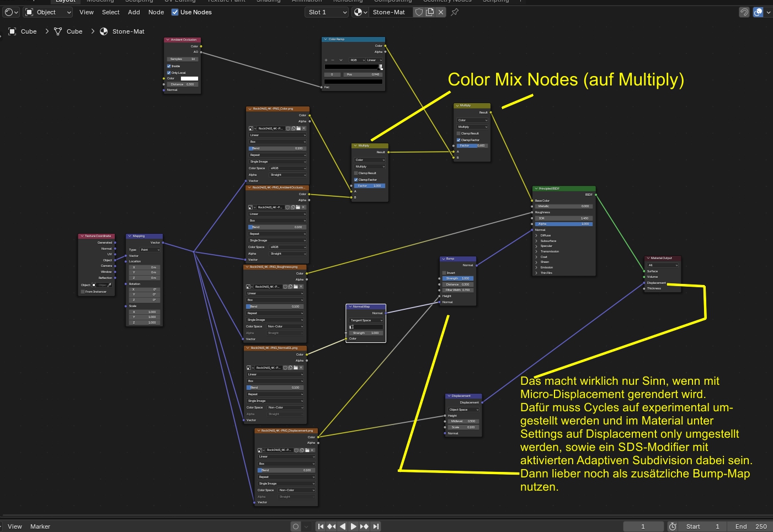Screen dimensions: 773x532
Task: Open the Node menu
Action: pos(156,12)
